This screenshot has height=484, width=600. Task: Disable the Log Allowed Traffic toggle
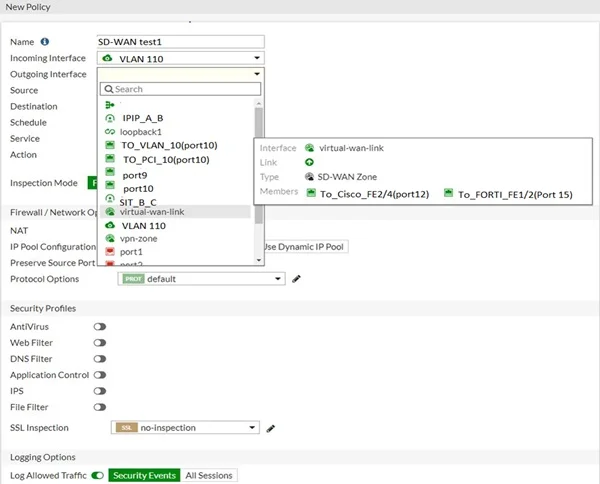(x=98, y=475)
